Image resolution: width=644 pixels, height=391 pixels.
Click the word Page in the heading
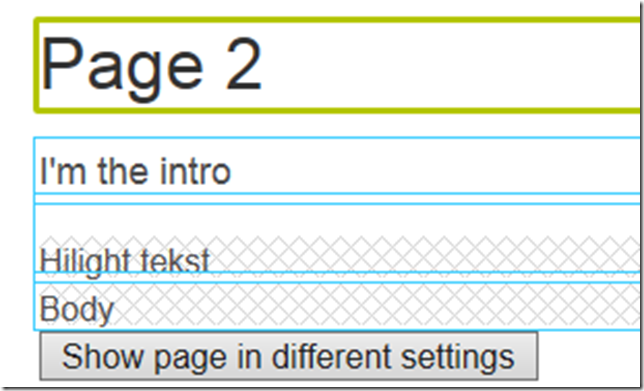tap(122, 69)
